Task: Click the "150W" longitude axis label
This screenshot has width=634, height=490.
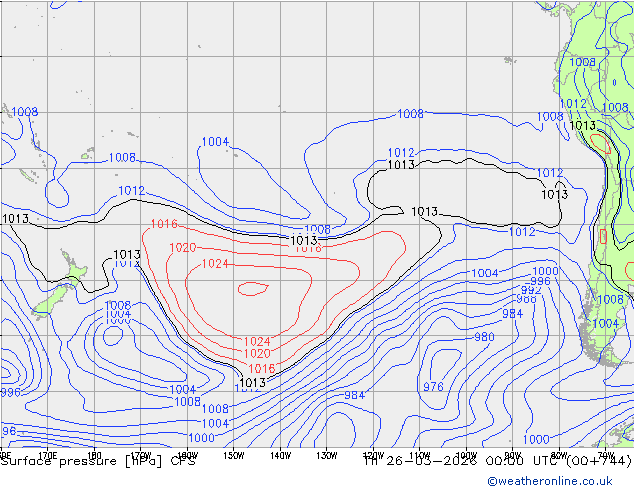Action: click(x=234, y=456)
